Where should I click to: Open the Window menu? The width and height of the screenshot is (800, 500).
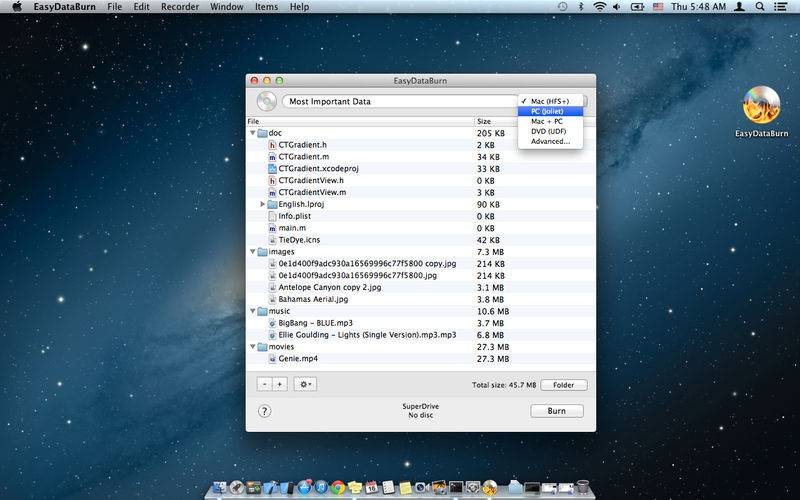227,7
